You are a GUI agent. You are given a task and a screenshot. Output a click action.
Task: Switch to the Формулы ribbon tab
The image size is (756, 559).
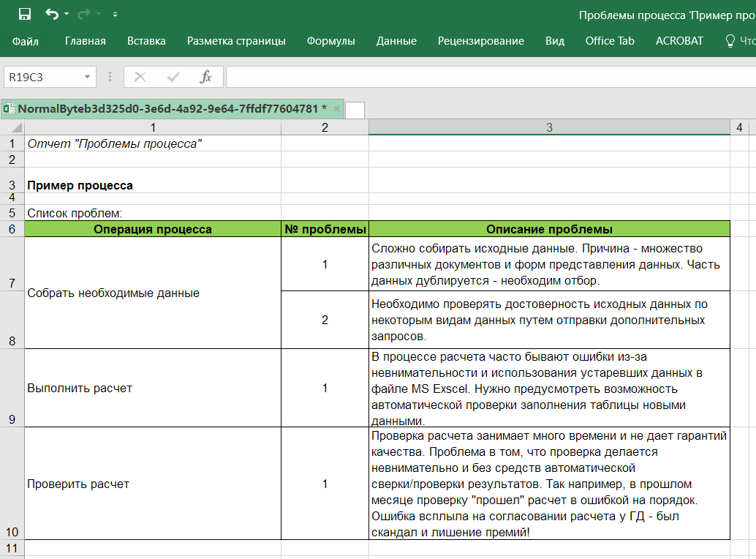pyautogui.click(x=330, y=41)
